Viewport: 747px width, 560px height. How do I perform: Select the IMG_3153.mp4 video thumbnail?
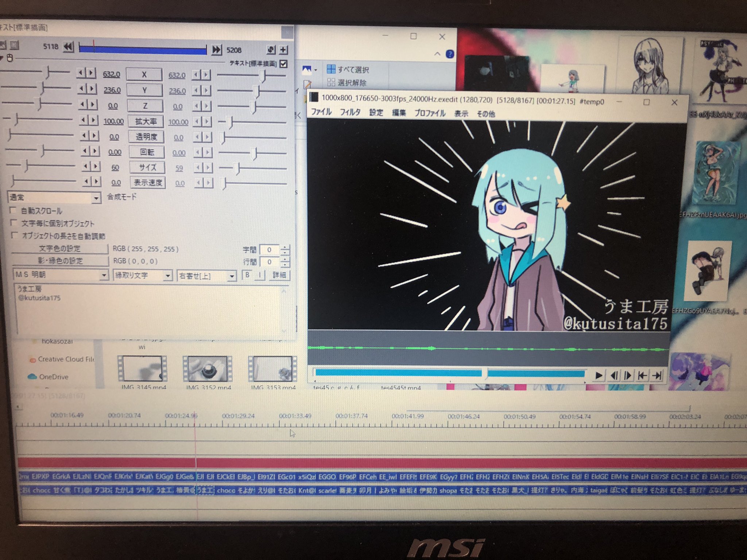click(272, 369)
